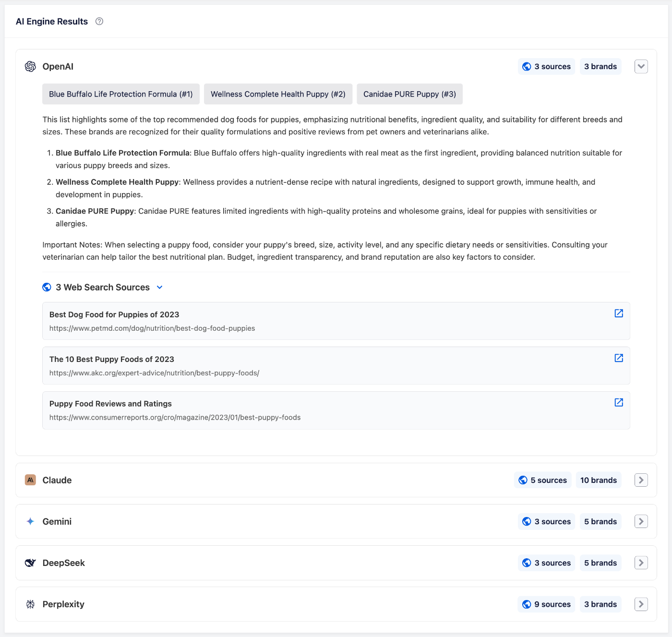Select the Blue Buffalo Life Protection Formula chip
Screen dimensions: 672x637
120,94
